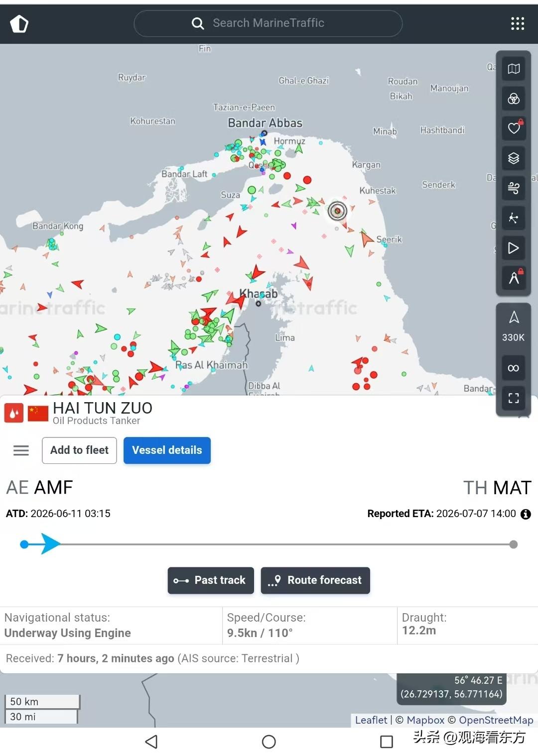Select the Minab map label

click(385, 131)
